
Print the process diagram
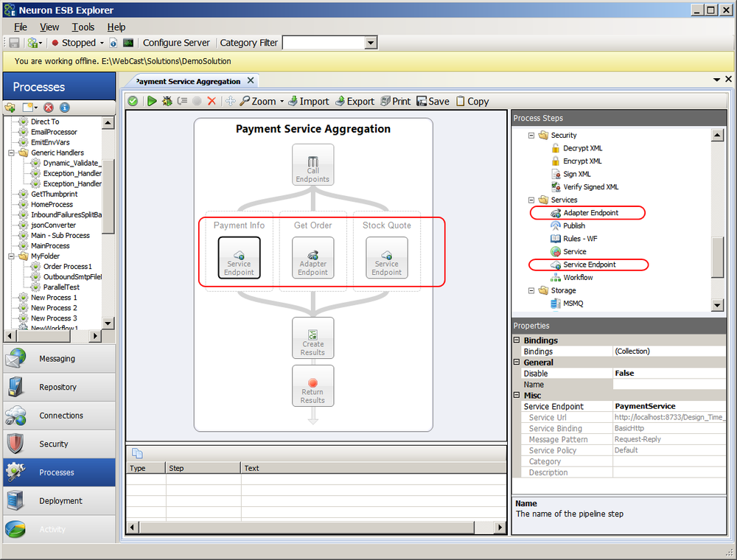pyautogui.click(x=395, y=101)
